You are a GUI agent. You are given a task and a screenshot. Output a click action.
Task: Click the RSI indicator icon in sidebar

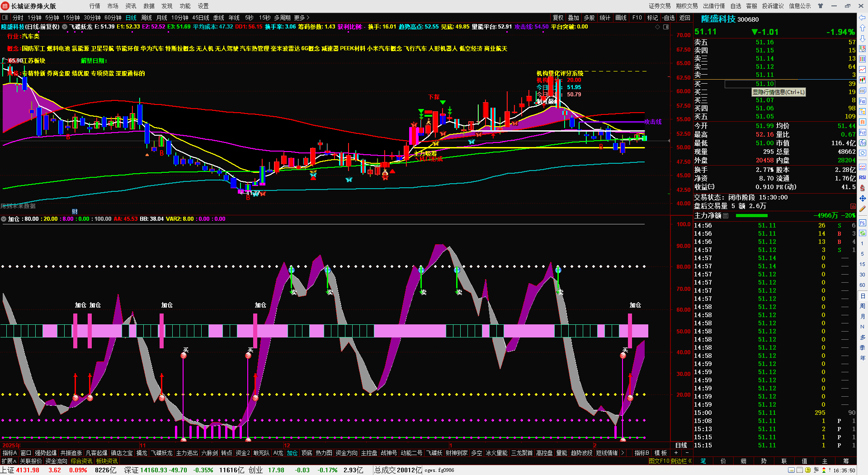(x=863, y=177)
